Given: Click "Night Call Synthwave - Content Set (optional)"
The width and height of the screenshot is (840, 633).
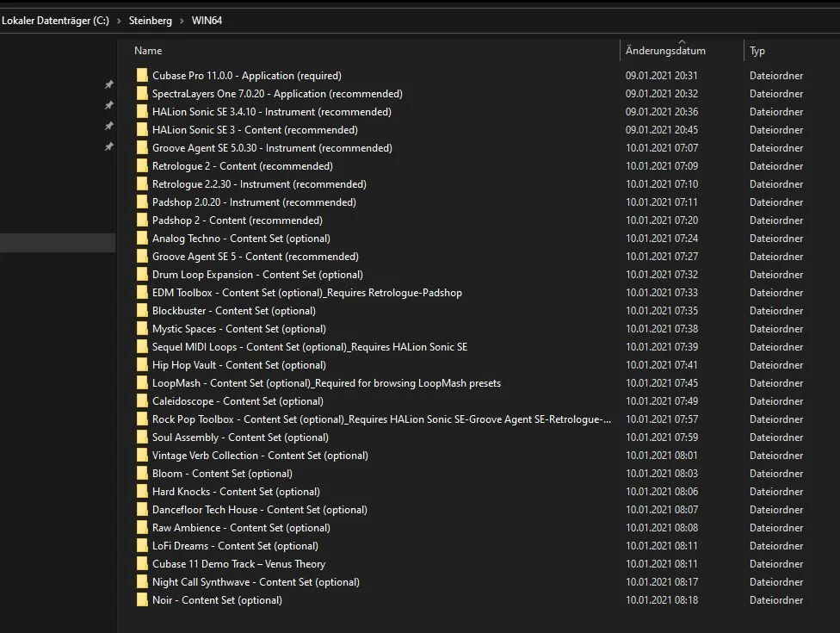Looking at the screenshot, I should (256, 582).
